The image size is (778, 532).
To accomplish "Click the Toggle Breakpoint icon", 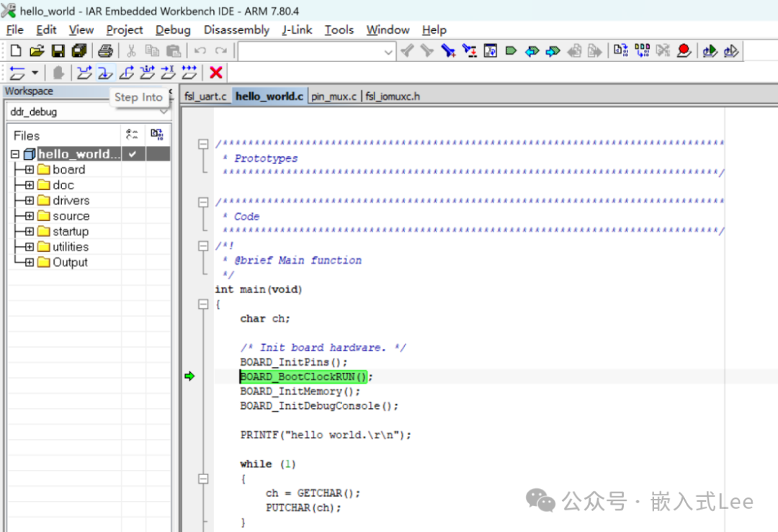I will tap(684, 50).
